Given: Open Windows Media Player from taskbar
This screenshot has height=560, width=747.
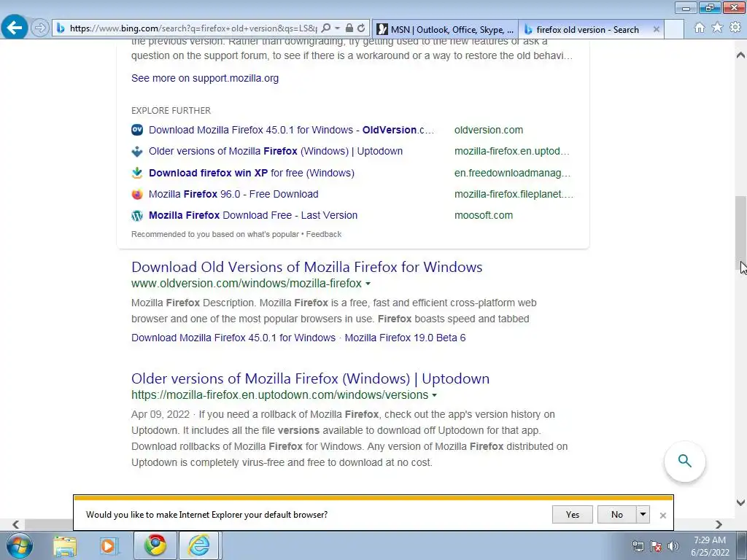Looking at the screenshot, I should [109, 545].
